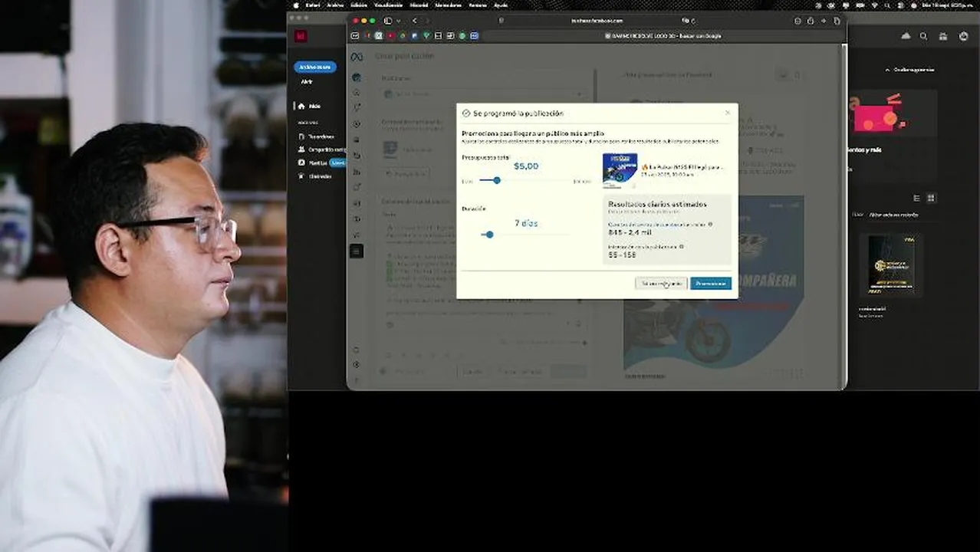Image resolution: width=980 pixels, height=552 pixels.
Task: Open the Archivo menu in the menu bar
Action: tap(335, 5)
